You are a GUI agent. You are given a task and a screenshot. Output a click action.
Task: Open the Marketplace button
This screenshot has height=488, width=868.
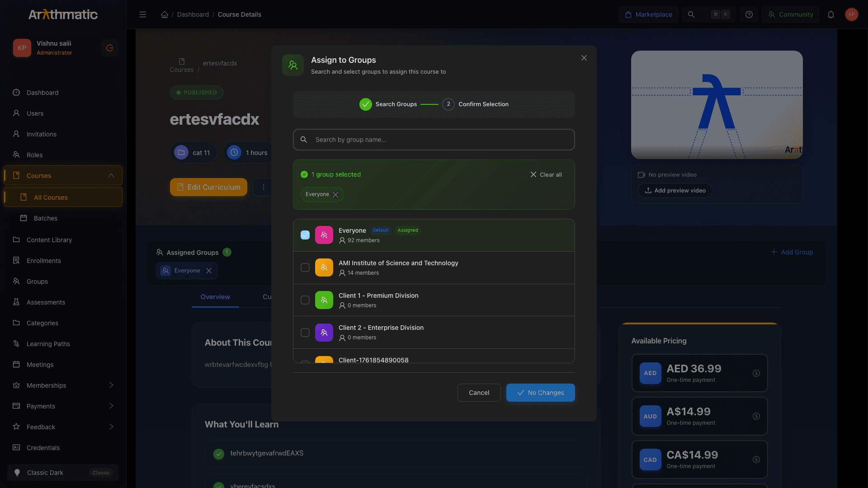click(648, 14)
